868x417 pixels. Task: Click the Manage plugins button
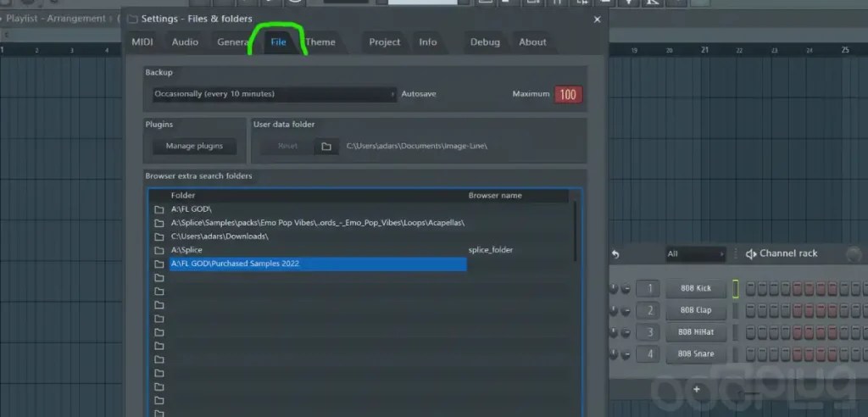click(x=194, y=146)
